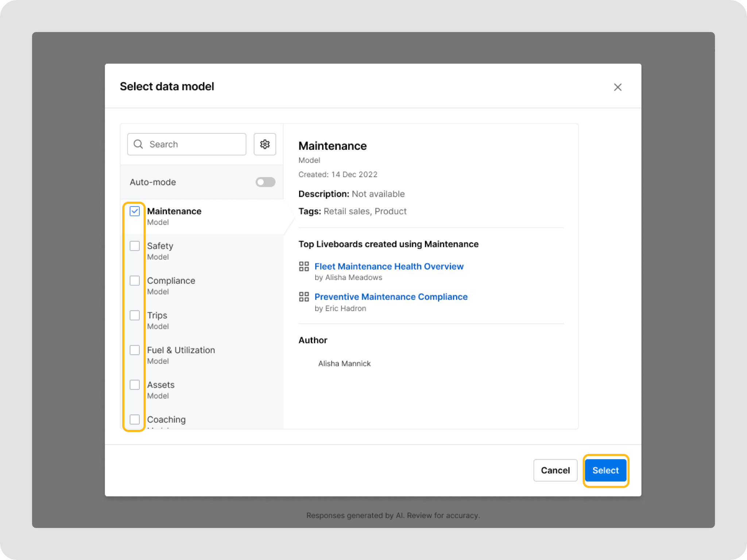Viewport: 747px width, 560px height.
Task: Enable the Auto-mode toggle switch
Action: coord(265,182)
